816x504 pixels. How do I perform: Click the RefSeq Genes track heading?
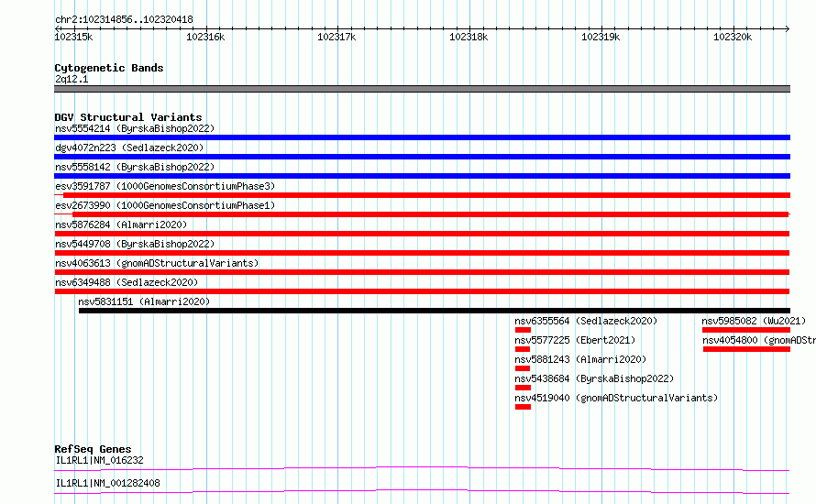pyautogui.click(x=93, y=449)
